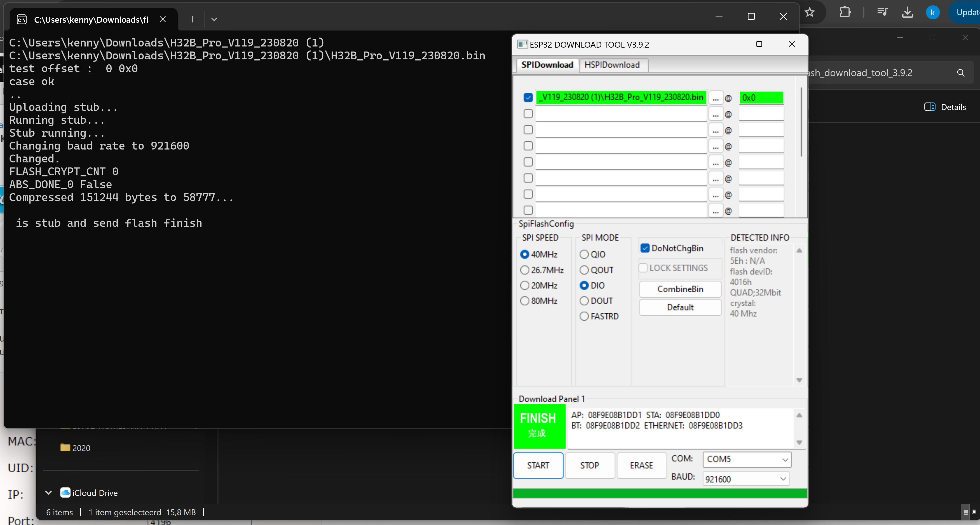This screenshot has width=980, height=525.
Task: Disable the DoNotChgBin checkbox
Action: (x=645, y=248)
